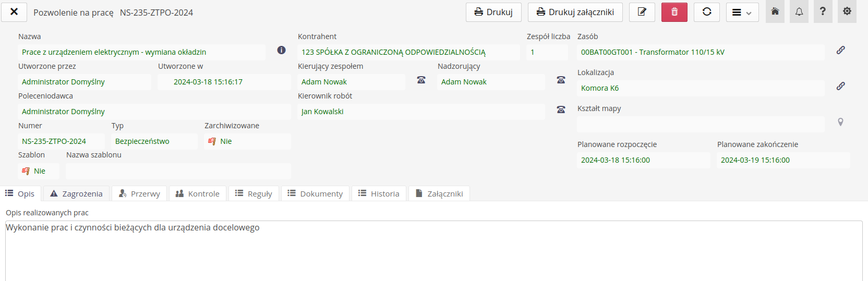Open link icon next to Zasób field
This screenshot has height=281, width=868.
pyautogui.click(x=840, y=50)
